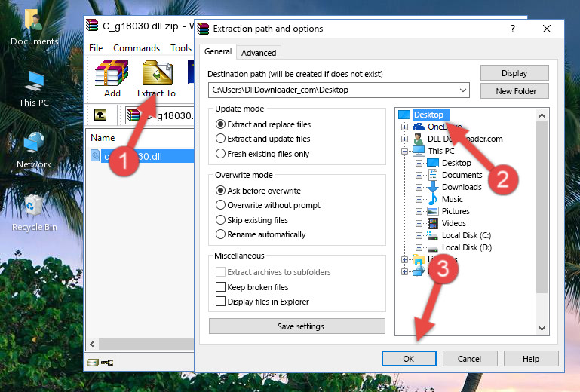The width and height of the screenshot is (580, 392).
Task: Click the Display button
Action: click(514, 73)
